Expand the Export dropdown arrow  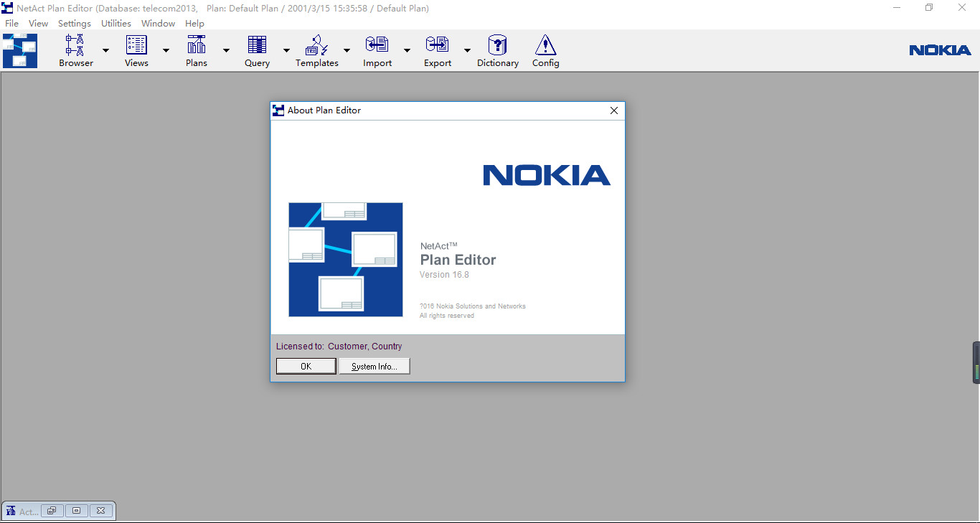point(467,52)
